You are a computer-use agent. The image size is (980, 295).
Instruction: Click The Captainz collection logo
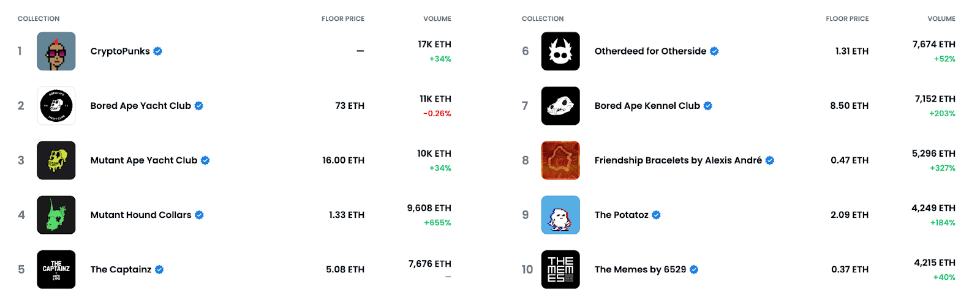pyautogui.click(x=56, y=269)
